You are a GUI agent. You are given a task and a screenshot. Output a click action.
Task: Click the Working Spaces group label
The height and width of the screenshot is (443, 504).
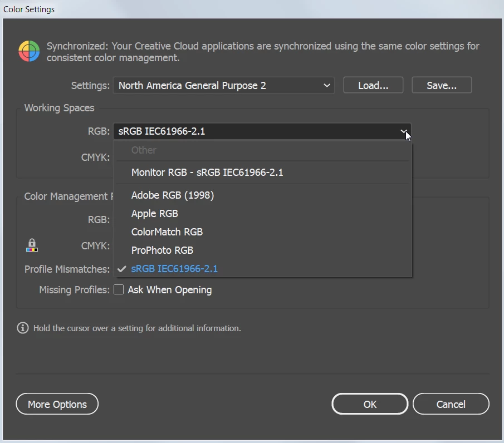click(60, 108)
